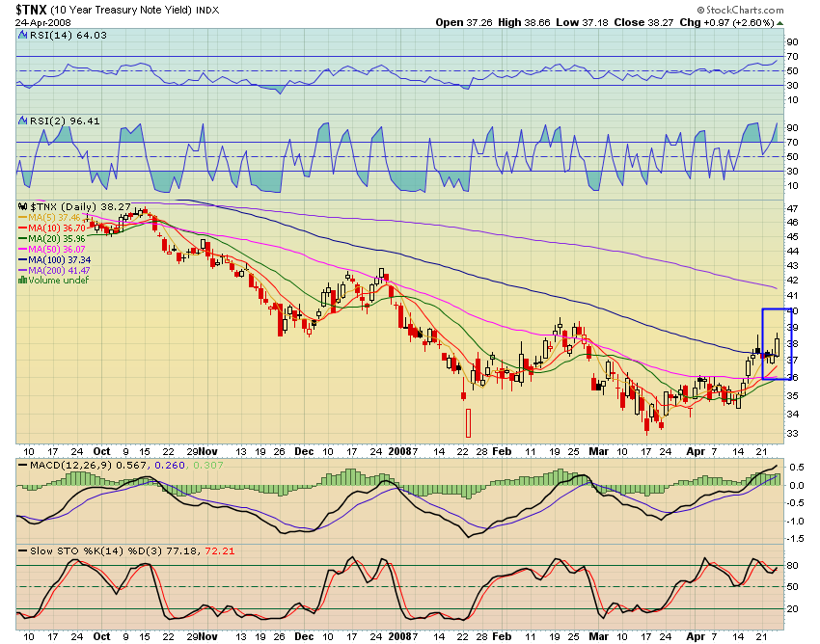Click the orange MA(5) legend marker
The image size is (820, 644).
pos(24,218)
